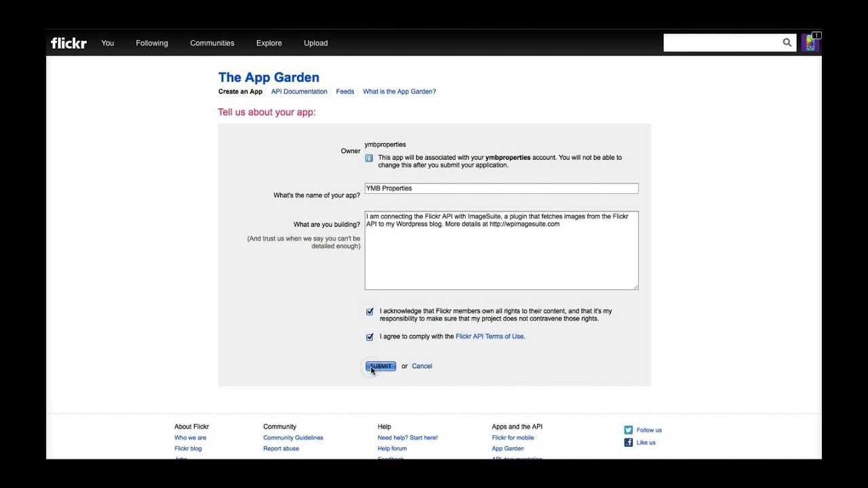Open the Upload menu
The height and width of the screenshot is (488, 868).
[x=316, y=43]
